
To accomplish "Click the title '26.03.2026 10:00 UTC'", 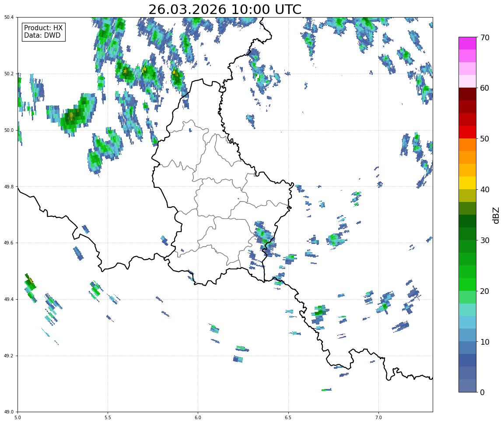I will (225, 9).
